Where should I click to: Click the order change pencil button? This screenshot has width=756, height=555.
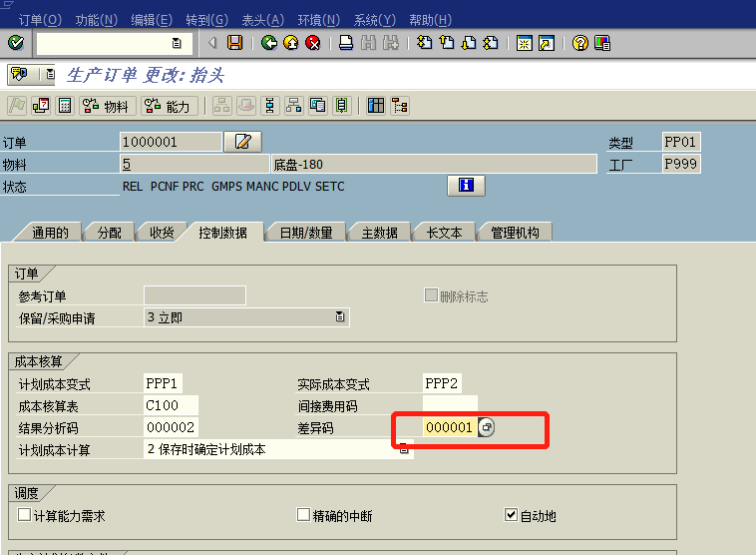coord(243,142)
